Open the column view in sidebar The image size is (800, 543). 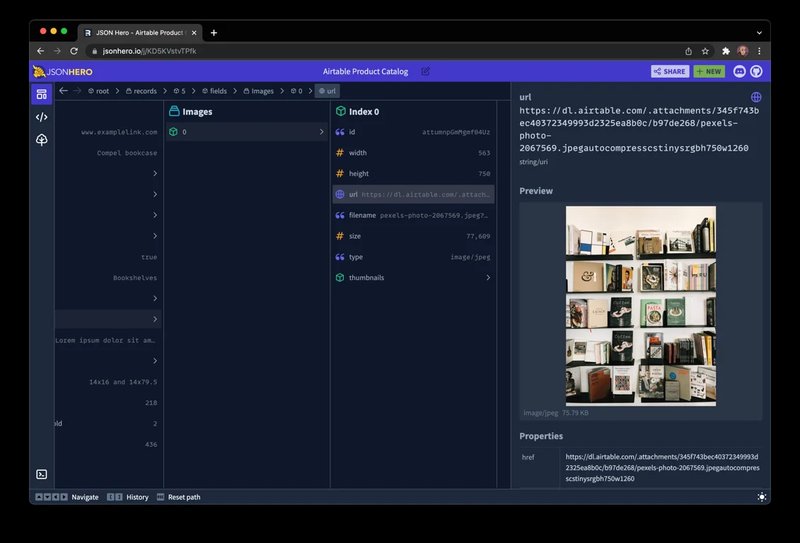coord(42,94)
